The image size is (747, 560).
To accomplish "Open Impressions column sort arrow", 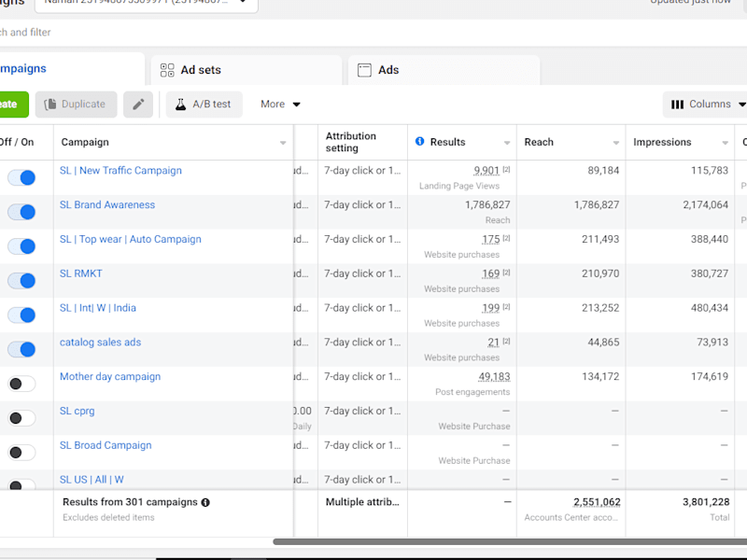I will click(726, 143).
